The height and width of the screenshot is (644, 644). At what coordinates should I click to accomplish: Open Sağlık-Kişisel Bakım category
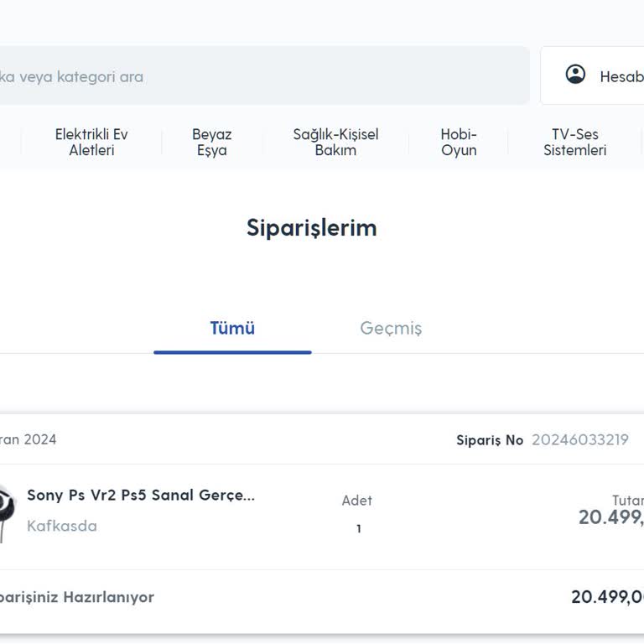pyautogui.click(x=335, y=142)
